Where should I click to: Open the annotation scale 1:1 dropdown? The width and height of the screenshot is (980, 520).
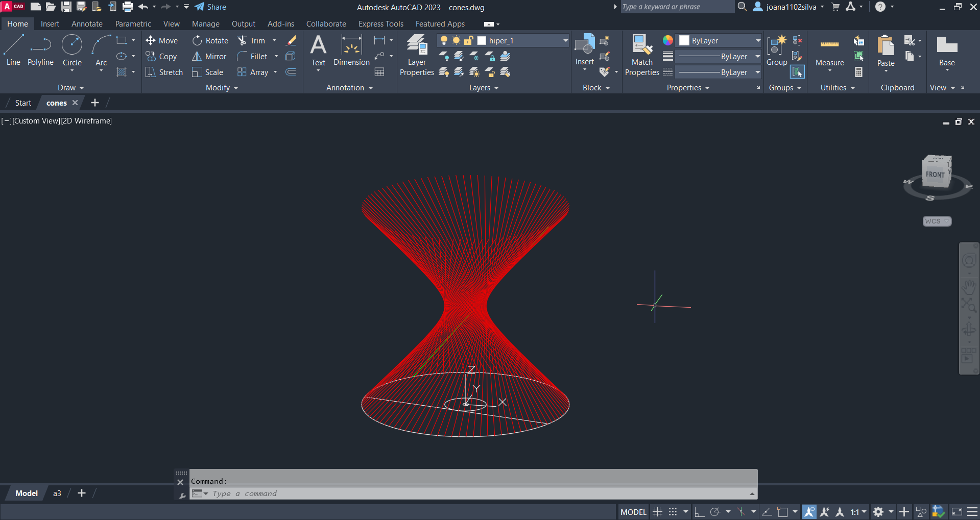(858, 512)
